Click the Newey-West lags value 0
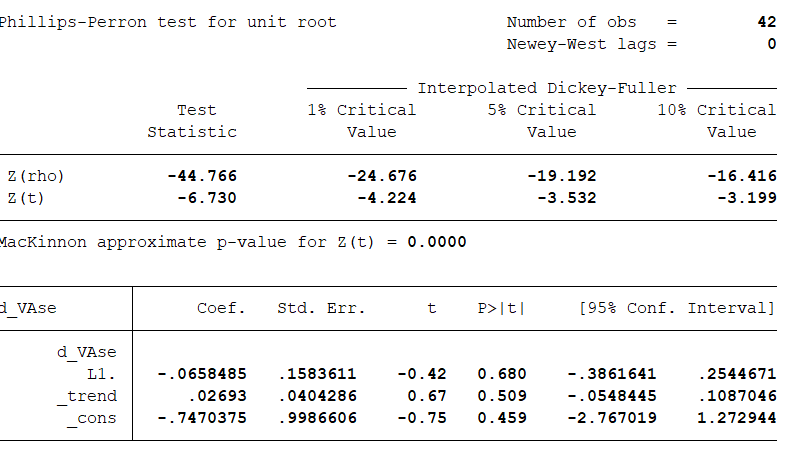 point(771,44)
